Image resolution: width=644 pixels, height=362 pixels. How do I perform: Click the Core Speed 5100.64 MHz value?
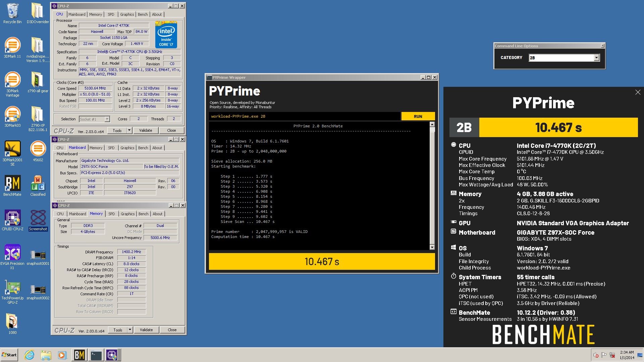point(95,88)
